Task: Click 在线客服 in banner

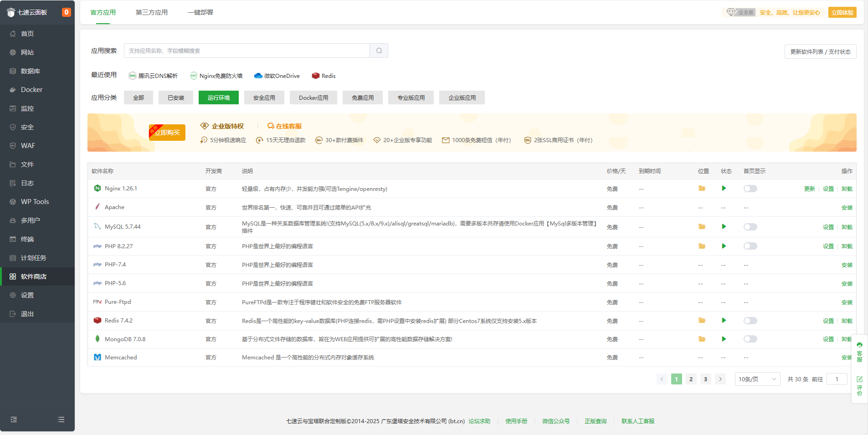Action: [x=285, y=126]
